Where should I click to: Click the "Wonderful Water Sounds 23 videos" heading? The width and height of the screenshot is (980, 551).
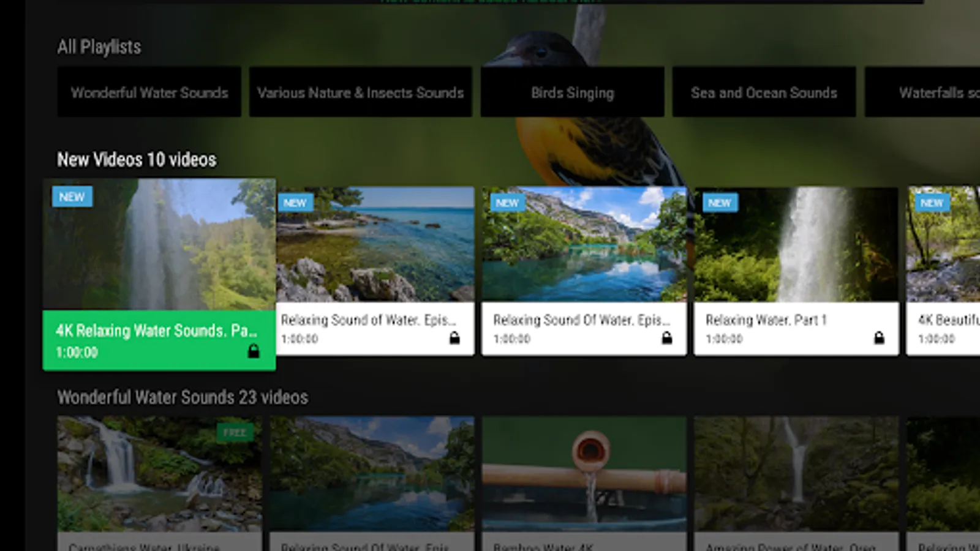coord(183,397)
